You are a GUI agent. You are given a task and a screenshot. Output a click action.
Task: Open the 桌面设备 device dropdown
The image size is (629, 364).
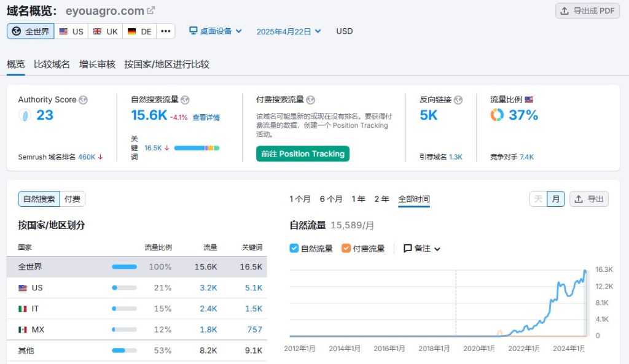pos(216,31)
